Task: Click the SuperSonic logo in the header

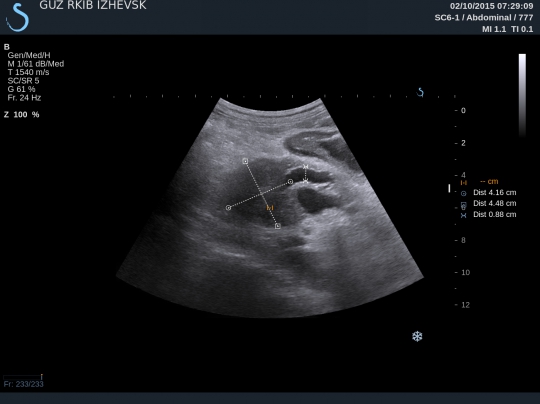Action: (17, 17)
